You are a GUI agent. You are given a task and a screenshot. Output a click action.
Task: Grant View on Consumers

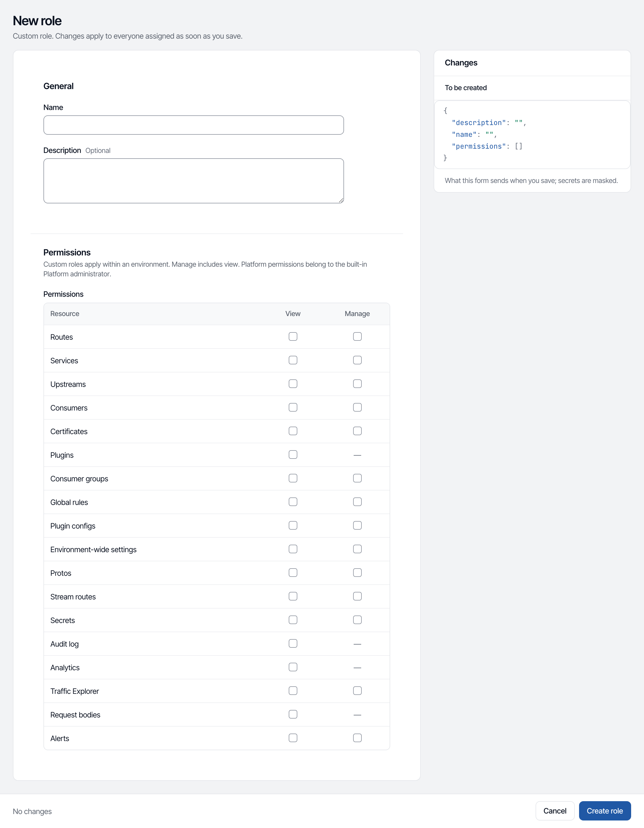[x=293, y=408]
